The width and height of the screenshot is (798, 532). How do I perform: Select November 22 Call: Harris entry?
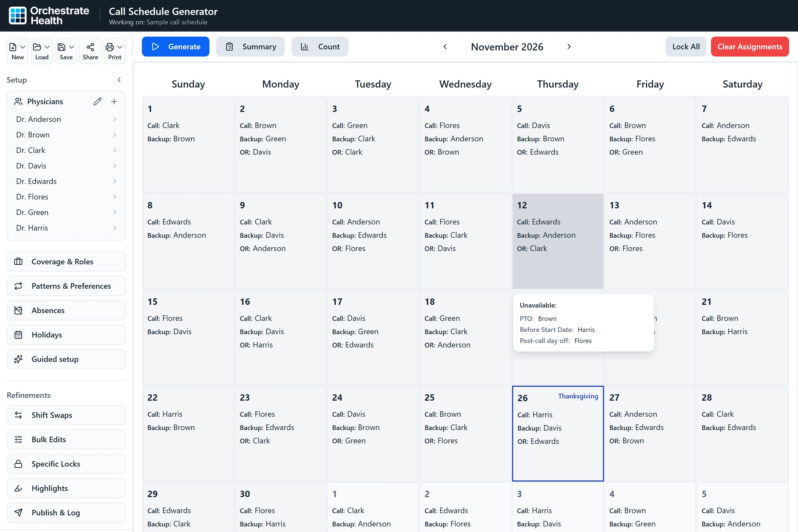point(165,414)
